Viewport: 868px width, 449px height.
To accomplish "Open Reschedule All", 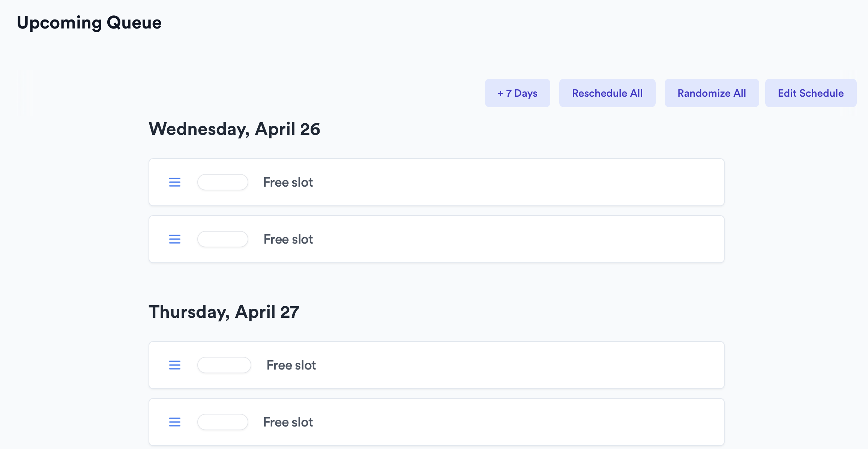I will pos(607,93).
